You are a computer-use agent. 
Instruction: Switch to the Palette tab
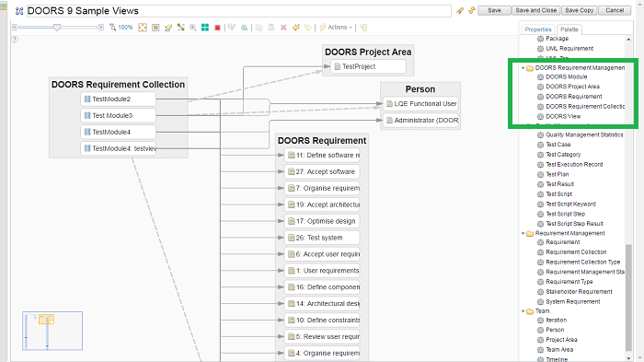pos(569,29)
